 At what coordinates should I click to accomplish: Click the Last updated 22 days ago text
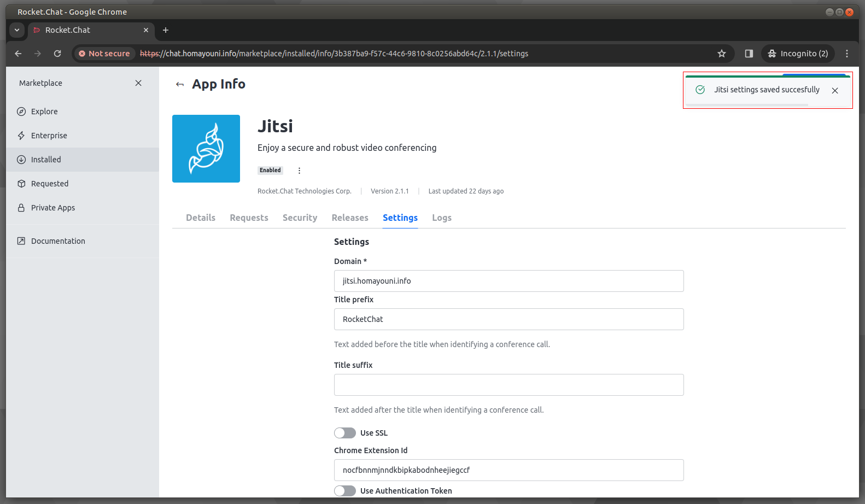click(466, 191)
